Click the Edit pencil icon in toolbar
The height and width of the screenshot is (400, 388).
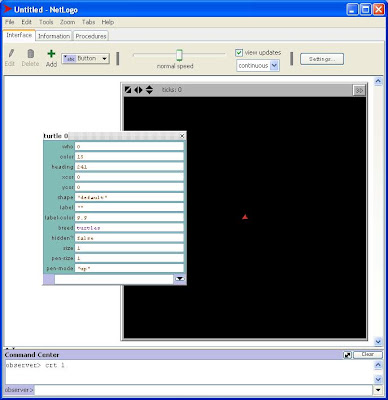pos(11,54)
